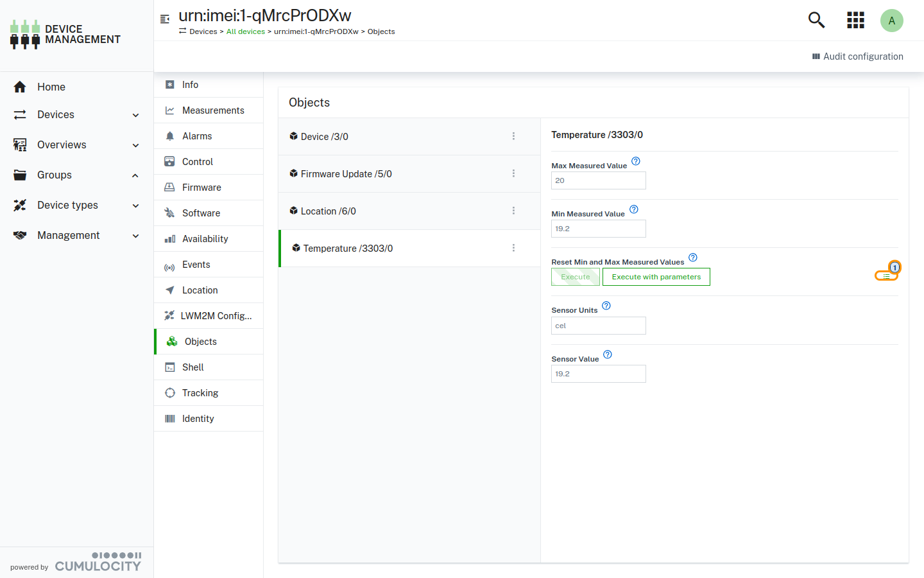Click help icon for Reset Min and Max
This screenshot has height=578, width=924.
tap(692, 258)
